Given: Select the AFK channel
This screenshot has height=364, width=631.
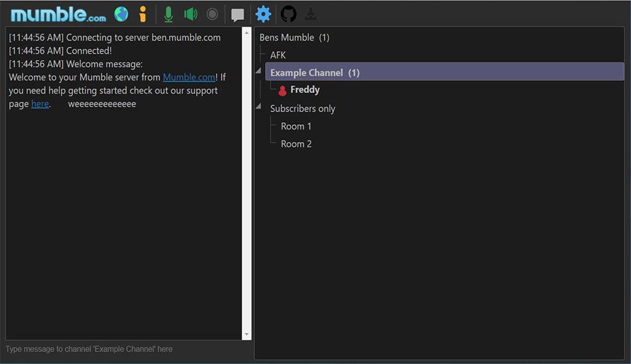Looking at the screenshot, I should (x=278, y=55).
